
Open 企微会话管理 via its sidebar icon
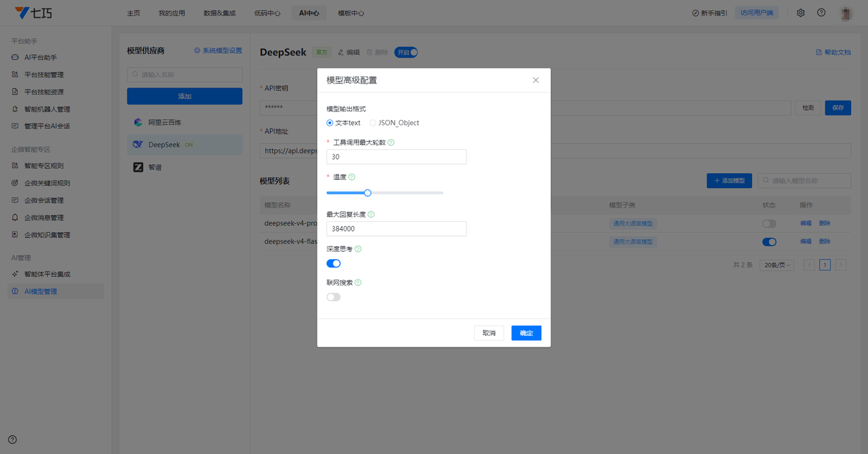pos(16,200)
